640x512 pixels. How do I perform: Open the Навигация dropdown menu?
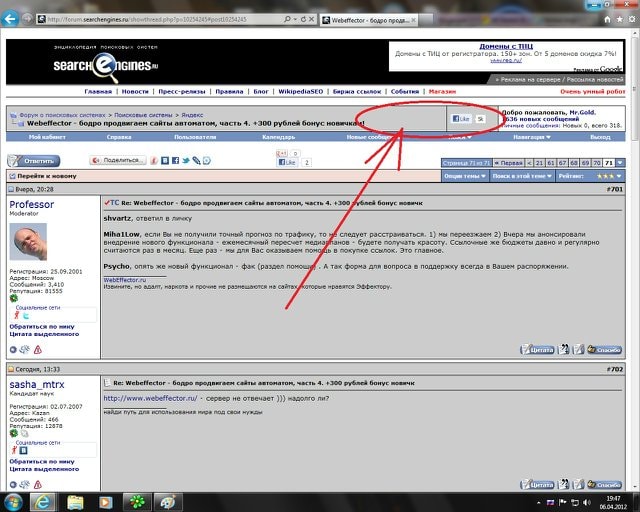point(532,137)
